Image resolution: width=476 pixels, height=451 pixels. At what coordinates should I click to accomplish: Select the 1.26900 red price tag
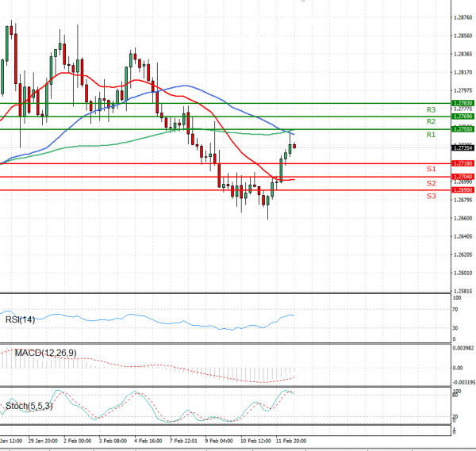[x=463, y=190]
